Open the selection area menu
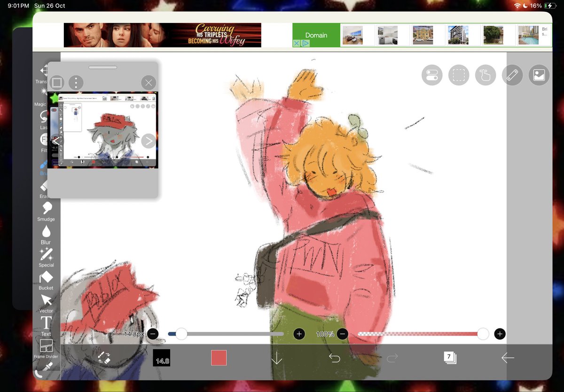The width and height of the screenshot is (564, 392). 459,75
